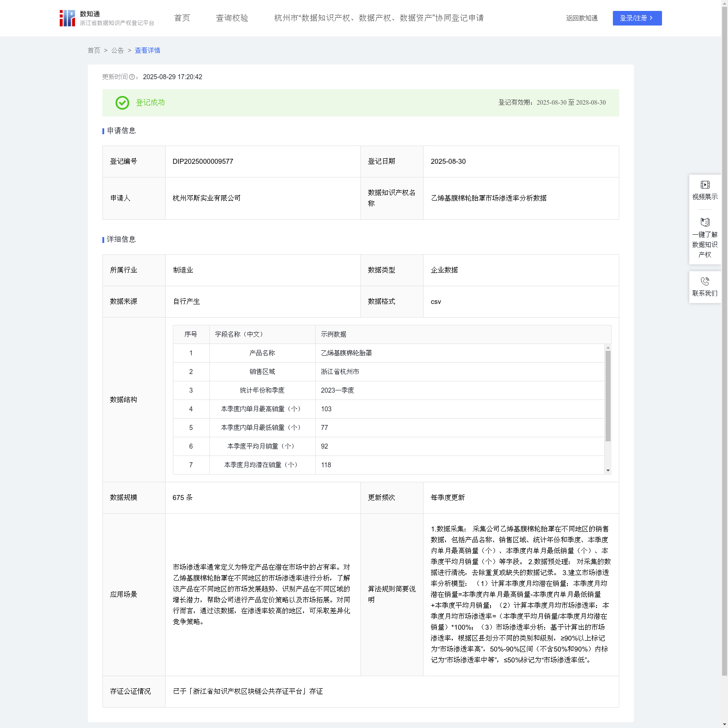Image resolution: width=728 pixels, height=728 pixels.
Task: Select registration number DIP2025000009577 text
Action: pyautogui.click(x=203, y=162)
